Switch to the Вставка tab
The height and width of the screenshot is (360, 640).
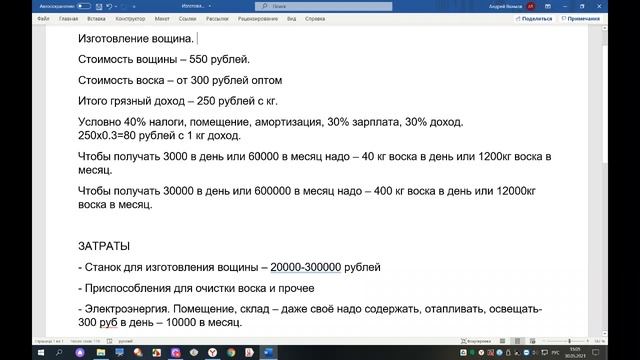coord(96,19)
